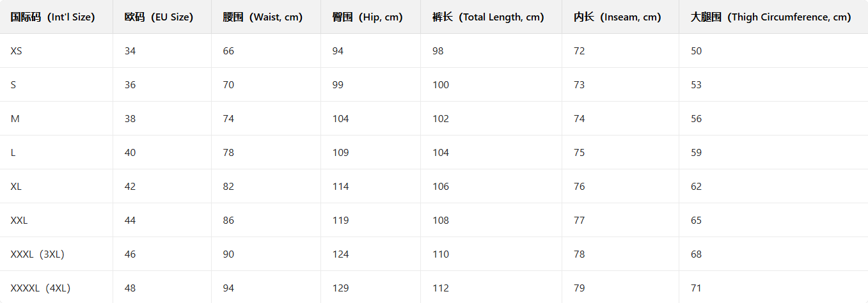This screenshot has width=868, height=303.
Task: Select the Thigh Circumference column header
Action: (771, 17)
